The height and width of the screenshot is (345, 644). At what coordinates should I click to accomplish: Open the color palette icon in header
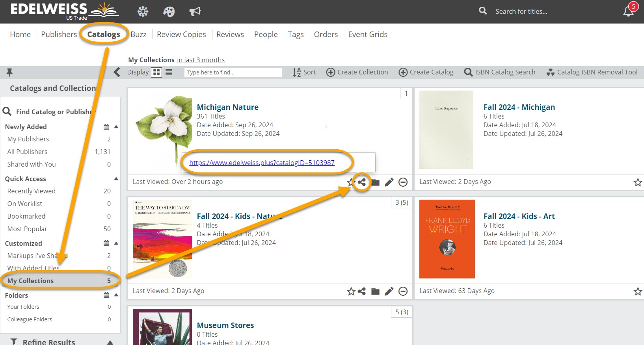click(x=169, y=12)
